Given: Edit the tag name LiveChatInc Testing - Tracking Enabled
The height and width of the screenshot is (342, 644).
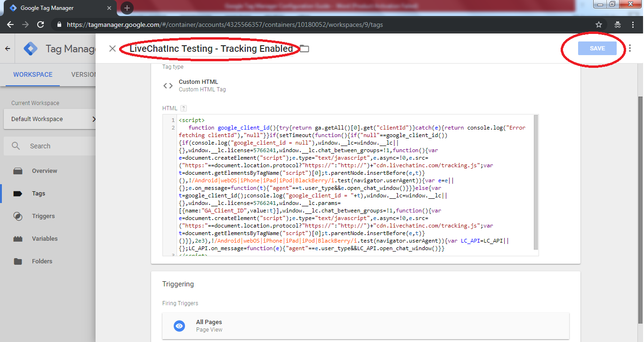Looking at the screenshot, I should pos(211,49).
